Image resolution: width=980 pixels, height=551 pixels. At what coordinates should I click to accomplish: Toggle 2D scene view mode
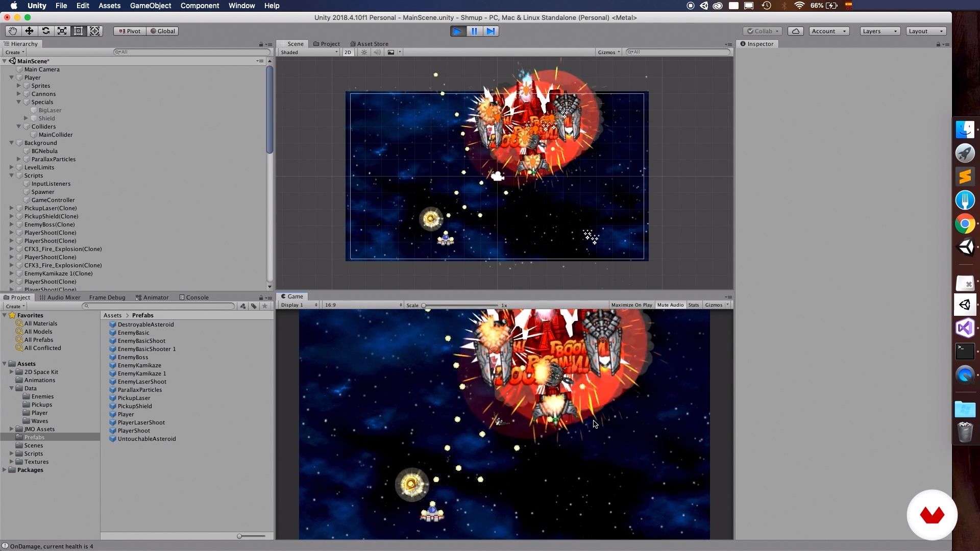pos(348,52)
